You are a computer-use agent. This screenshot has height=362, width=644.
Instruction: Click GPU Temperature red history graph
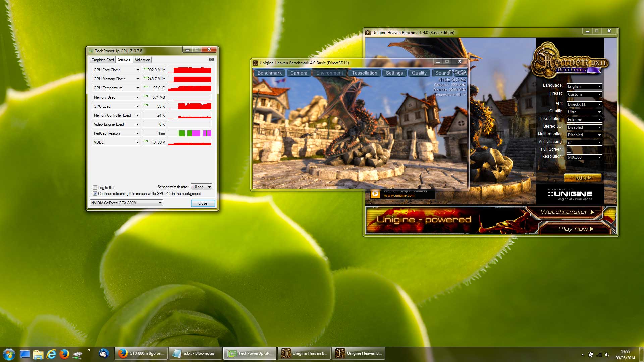tap(190, 88)
